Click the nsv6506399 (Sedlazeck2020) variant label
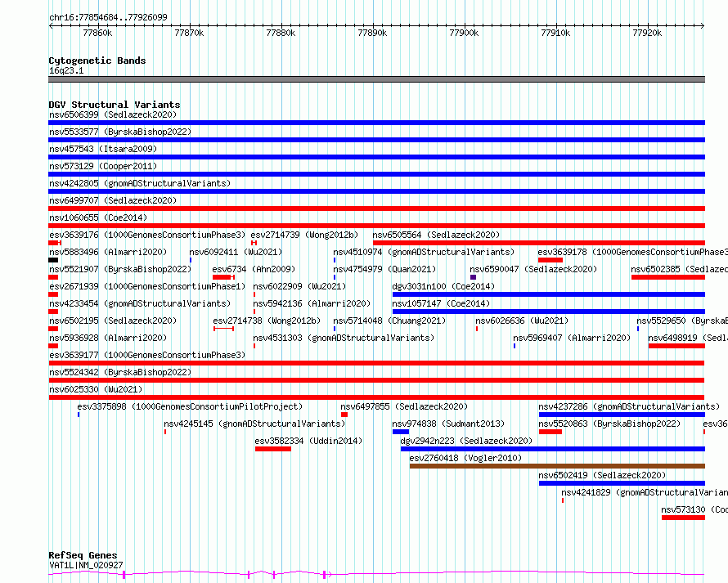 click(x=113, y=114)
